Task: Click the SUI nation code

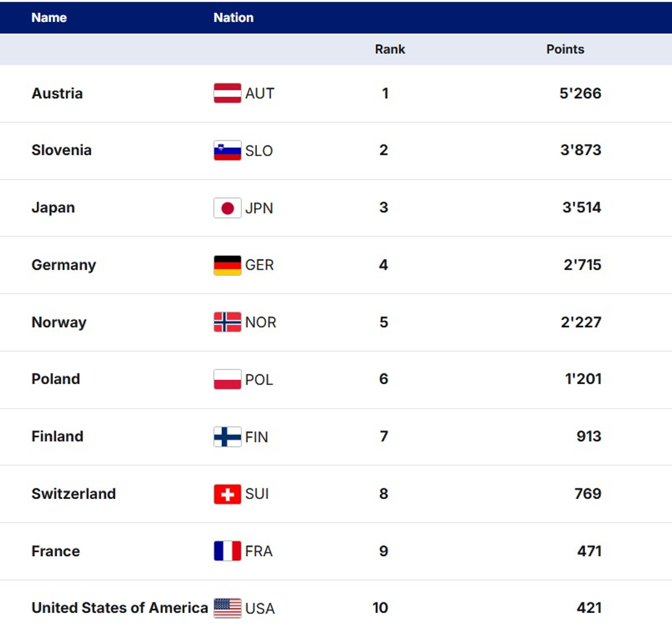Action: (257, 494)
